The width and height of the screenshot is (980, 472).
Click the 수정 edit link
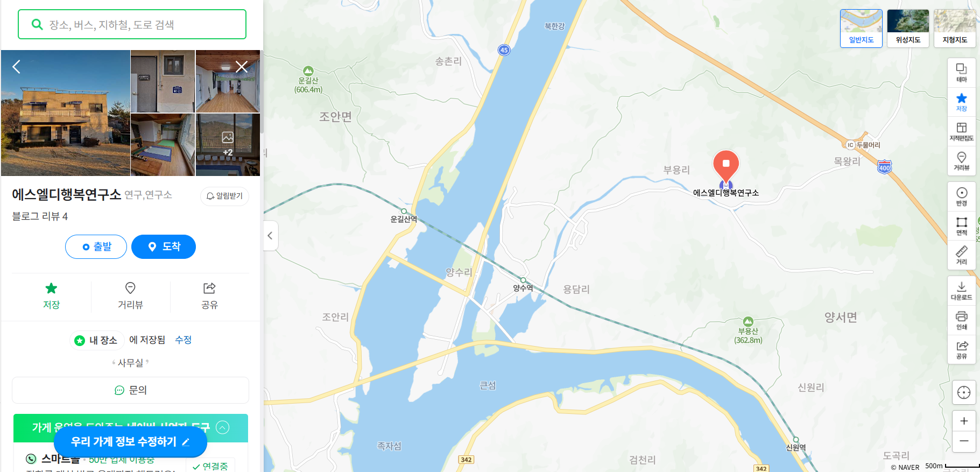pos(184,340)
